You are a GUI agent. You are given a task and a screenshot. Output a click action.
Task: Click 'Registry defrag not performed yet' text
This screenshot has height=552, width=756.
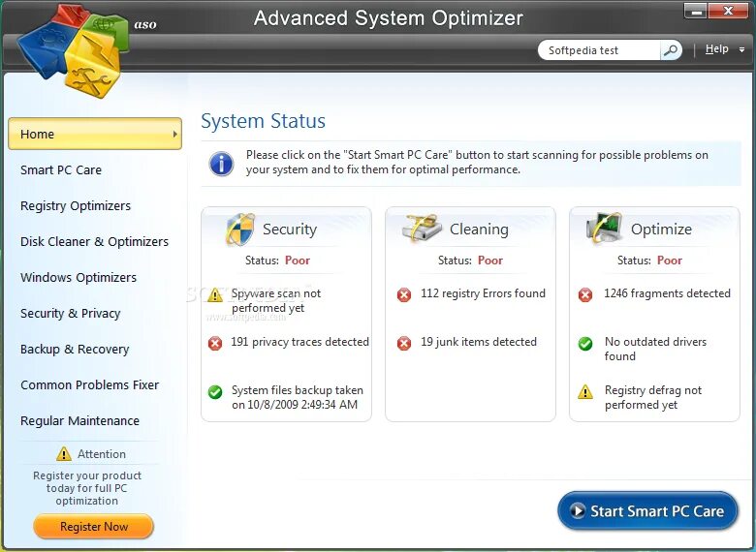[x=653, y=397]
